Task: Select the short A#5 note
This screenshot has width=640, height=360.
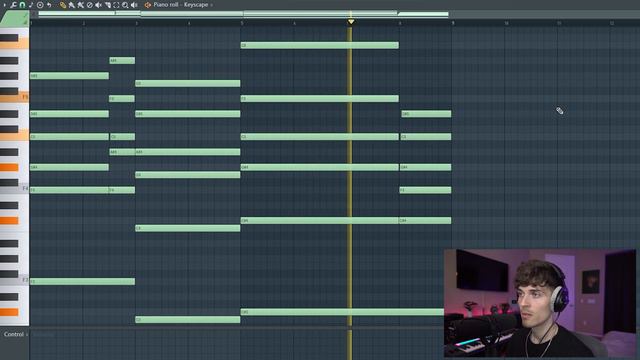Action: pyautogui.click(x=122, y=60)
